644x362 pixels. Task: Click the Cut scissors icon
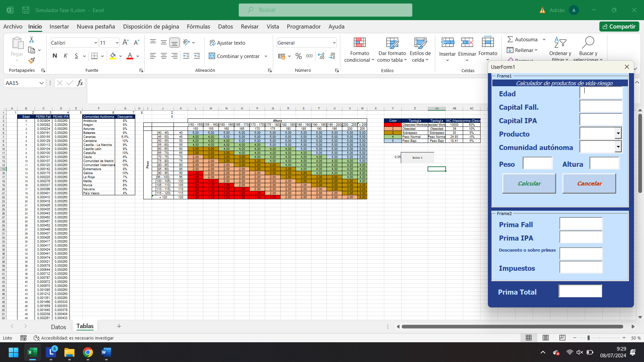point(32,40)
